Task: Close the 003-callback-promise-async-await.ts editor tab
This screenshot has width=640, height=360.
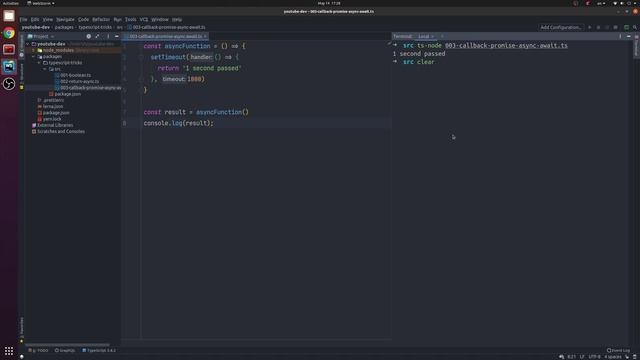Action: tap(205, 36)
